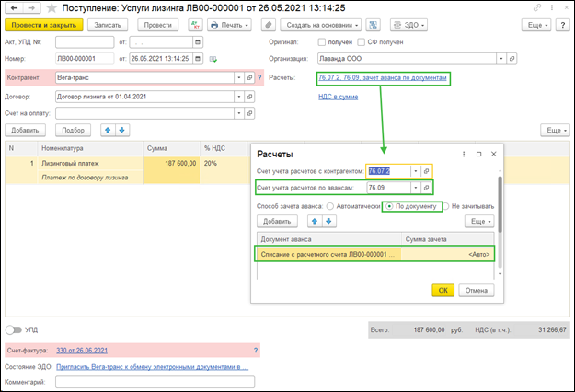Open Контрагент Вега-транс card icon
Screen dimensions: 575x392
249,77
